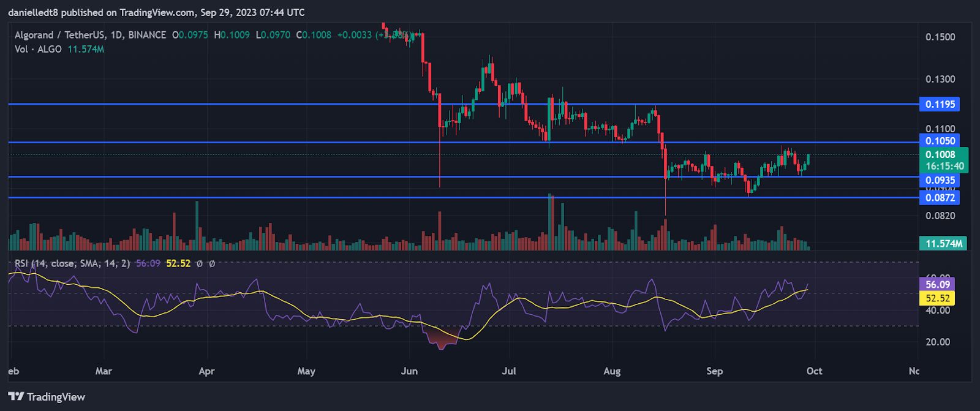Click the Oct label on time axis
This screenshot has height=411, width=980.
[814, 371]
